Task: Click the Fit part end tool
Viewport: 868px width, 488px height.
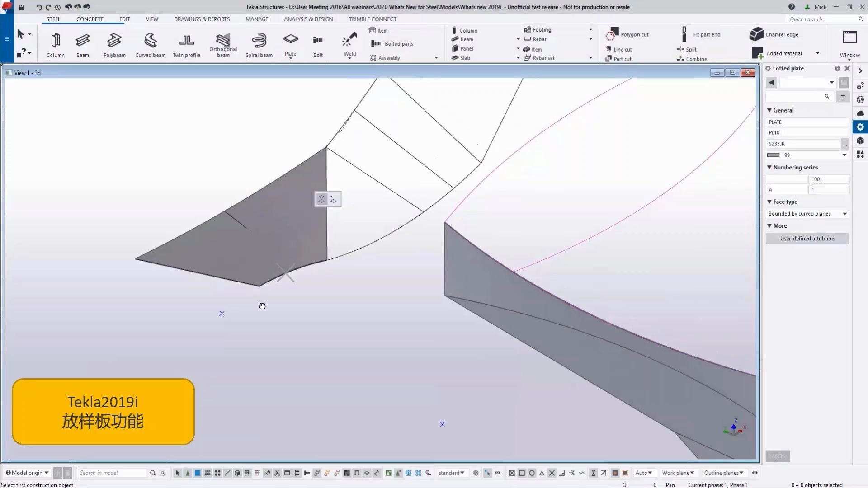Action: pos(701,34)
